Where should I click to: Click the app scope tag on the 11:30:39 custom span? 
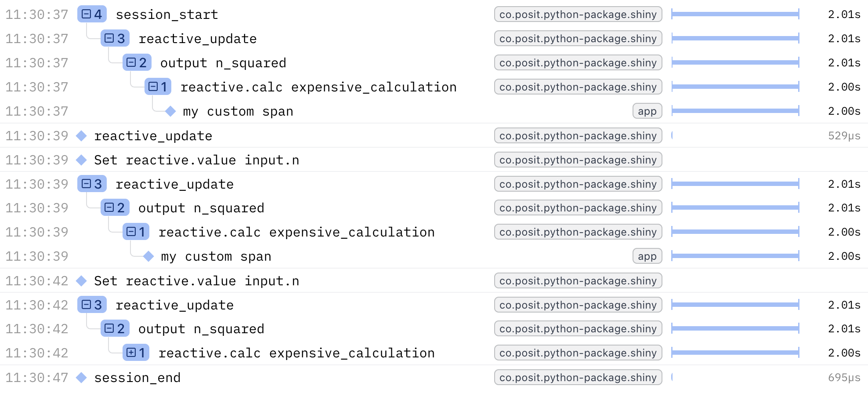(x=647, y=256)
